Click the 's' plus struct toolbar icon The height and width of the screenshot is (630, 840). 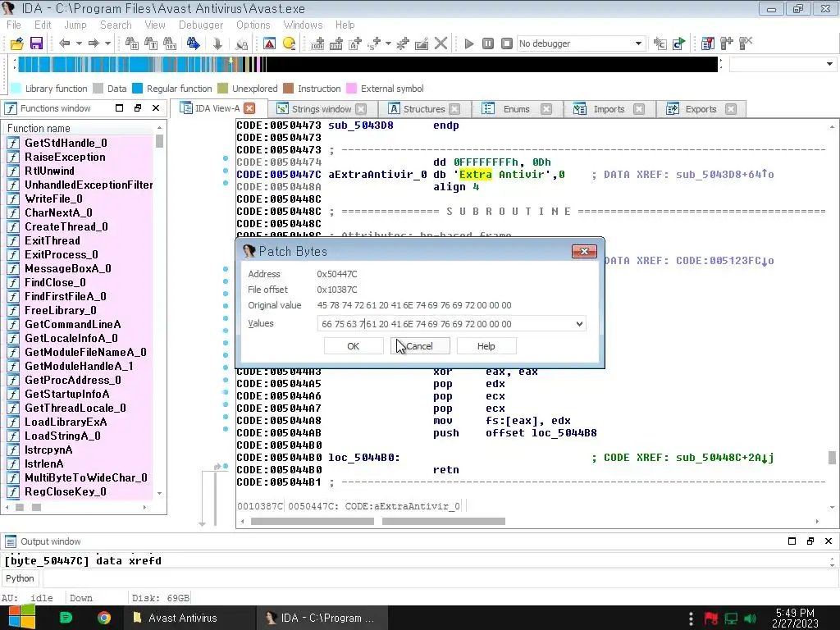(374, 43)
